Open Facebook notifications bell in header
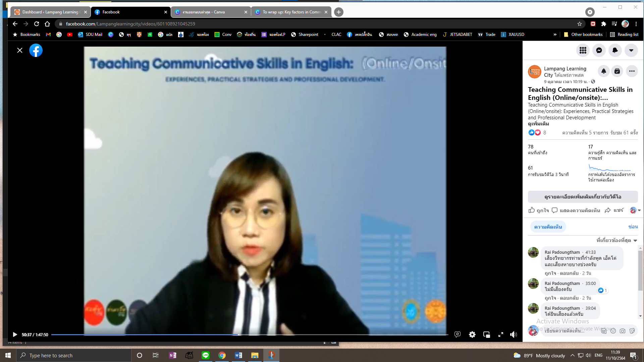 tap(615, 50)
